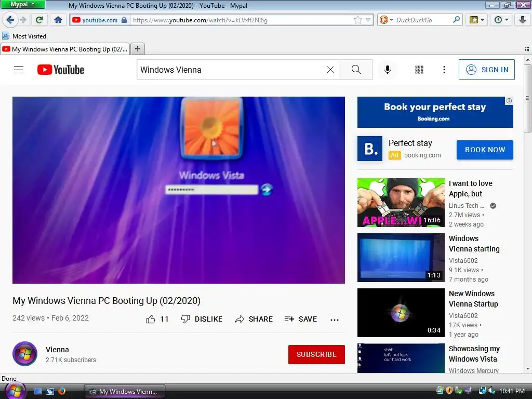Open the Mypal application menu
532x399 pixels.
23,4
